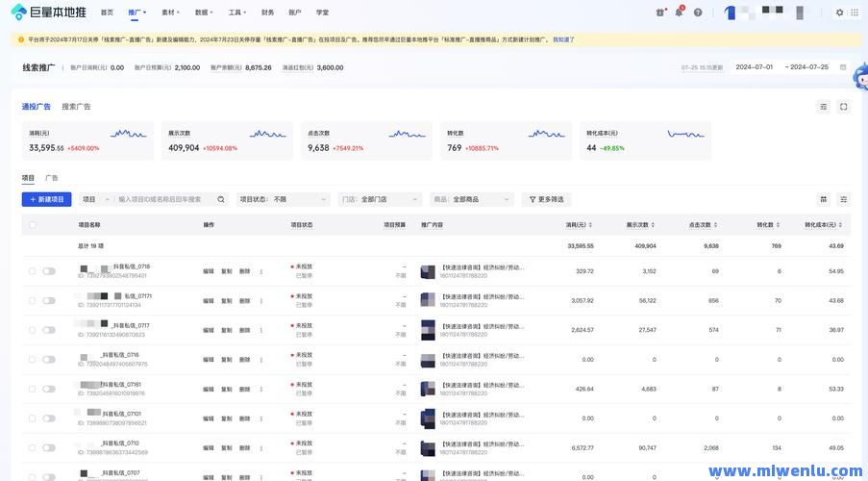Check the select-all checkbox in table header

tap(33, 224)
